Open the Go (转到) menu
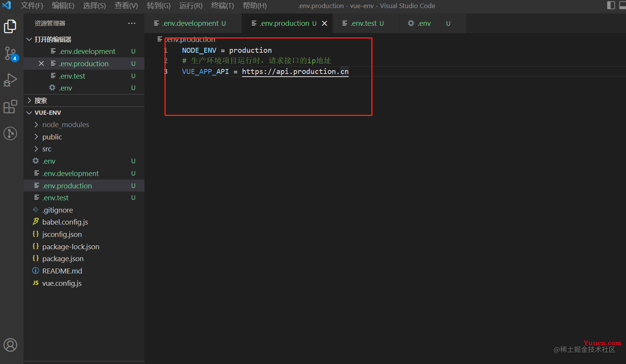 pyautogui.click(x=159, y=5)
